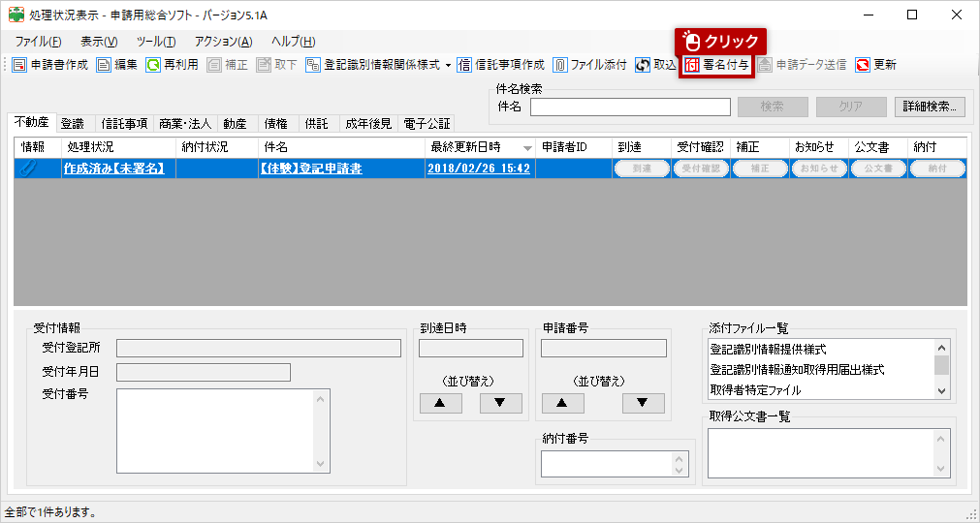The height and width of the screenshot is (523, 980).
Task: Switch to the 動産 tab
Action: pyautogui.click(x=235, y=124)
